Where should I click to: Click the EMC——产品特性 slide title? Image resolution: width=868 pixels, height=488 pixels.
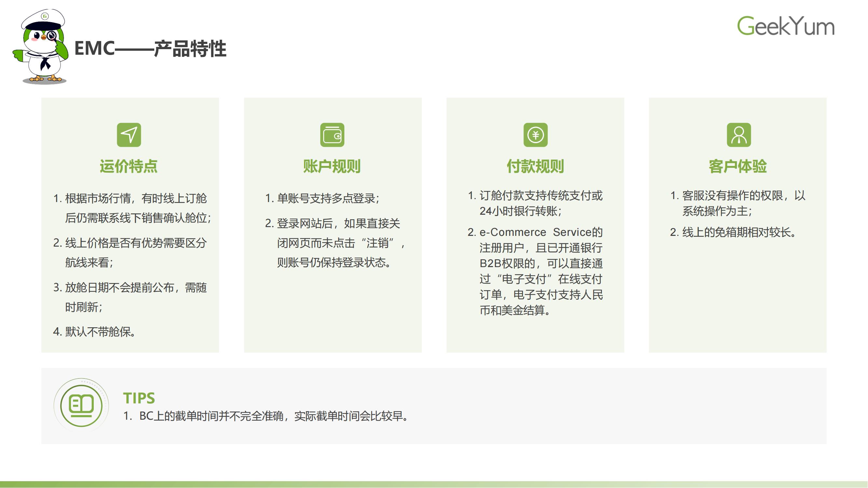(150, 48)
